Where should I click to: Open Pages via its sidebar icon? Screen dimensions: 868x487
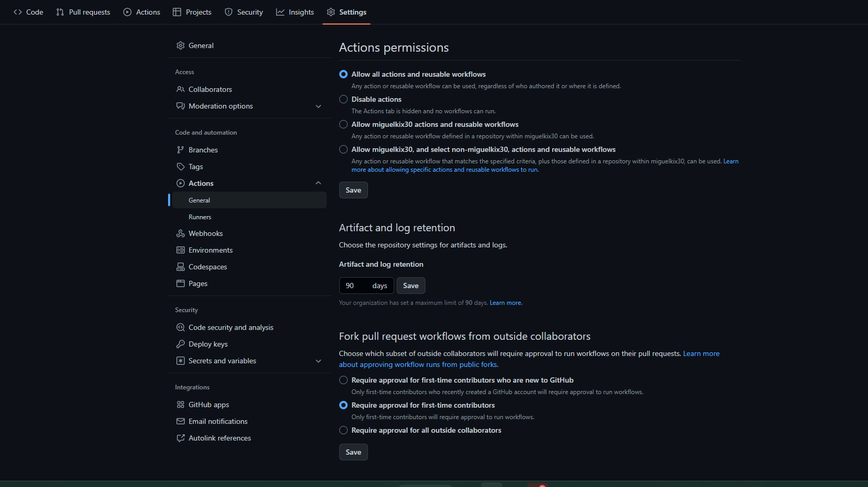(x=180, y=283)
